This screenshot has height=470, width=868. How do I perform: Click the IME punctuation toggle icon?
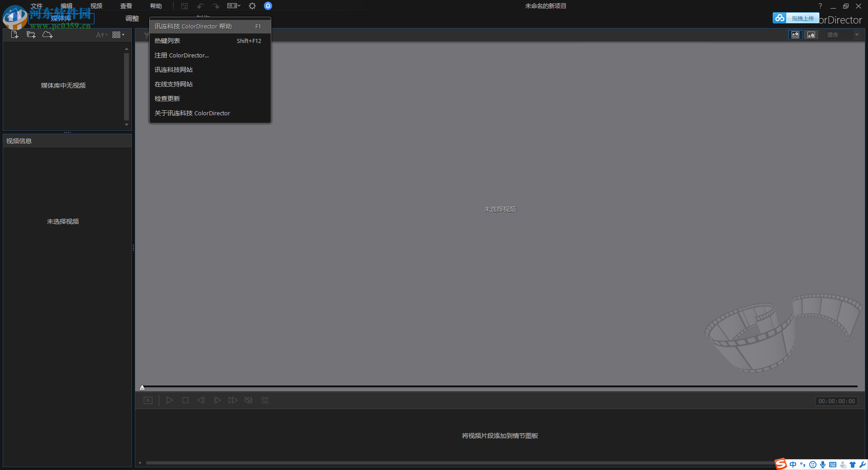coord(803,465)
